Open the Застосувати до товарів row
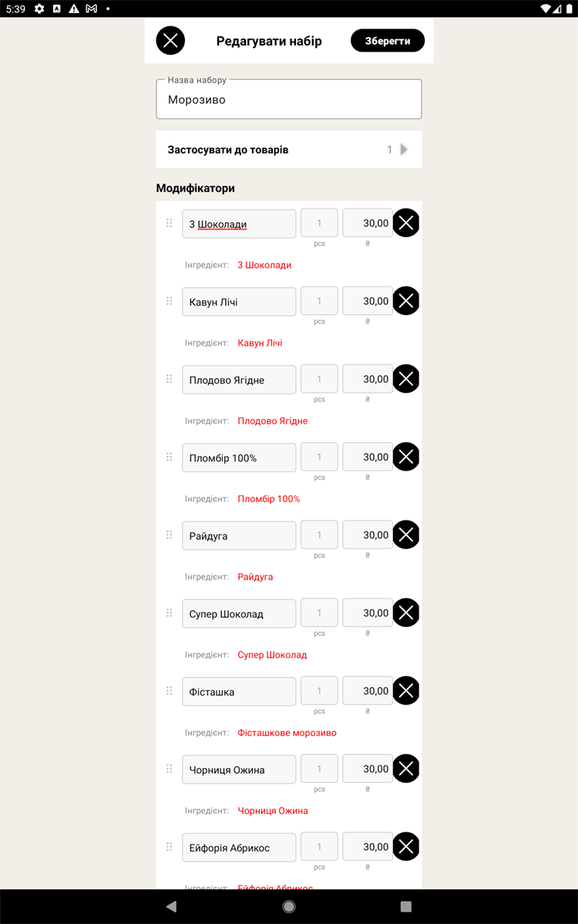Screen dimensions: 578x924 pos(289,149)
